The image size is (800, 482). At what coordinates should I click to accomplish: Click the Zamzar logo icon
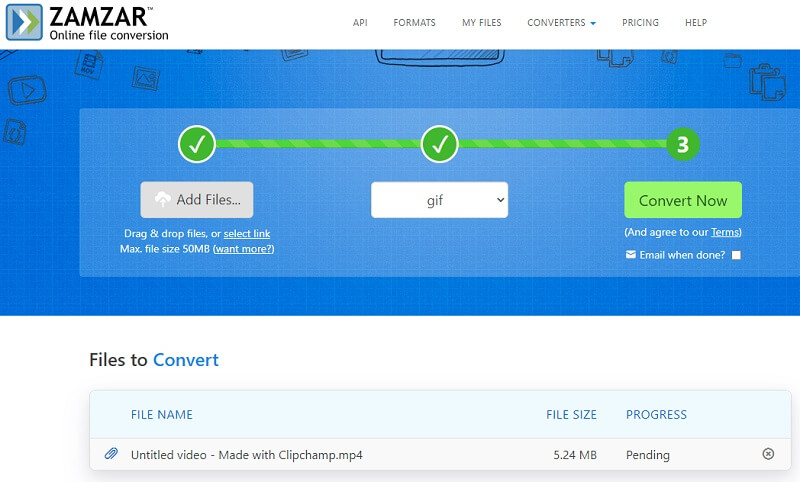click(x=24, y=22)
